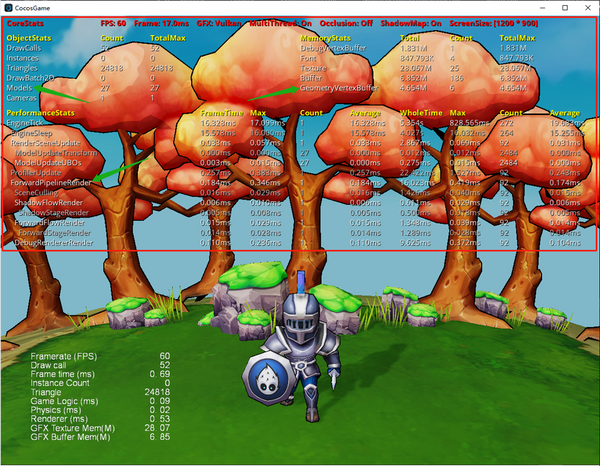Click the 'ScreenSize: [1200 * 900]' label
The height and width of the screenshot is (466, 600).
coord(494,23)
